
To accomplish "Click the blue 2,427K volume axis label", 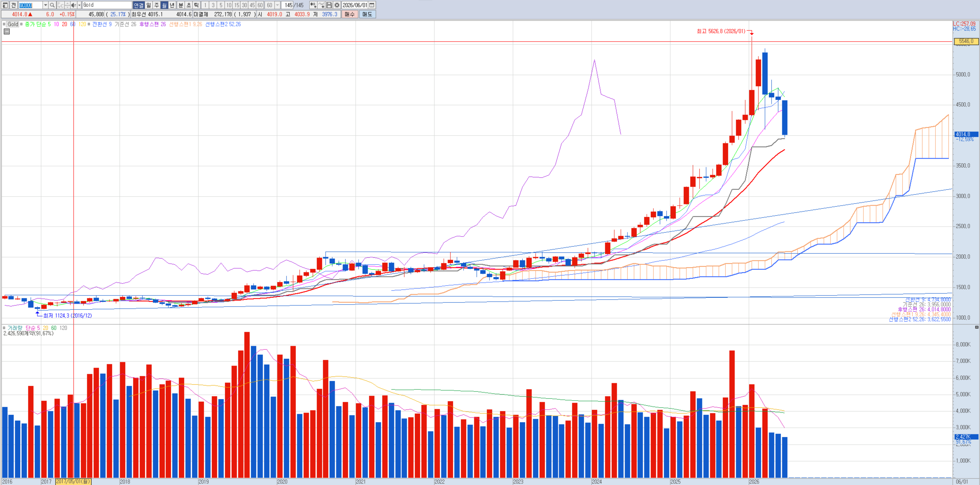I will (966, 437).
